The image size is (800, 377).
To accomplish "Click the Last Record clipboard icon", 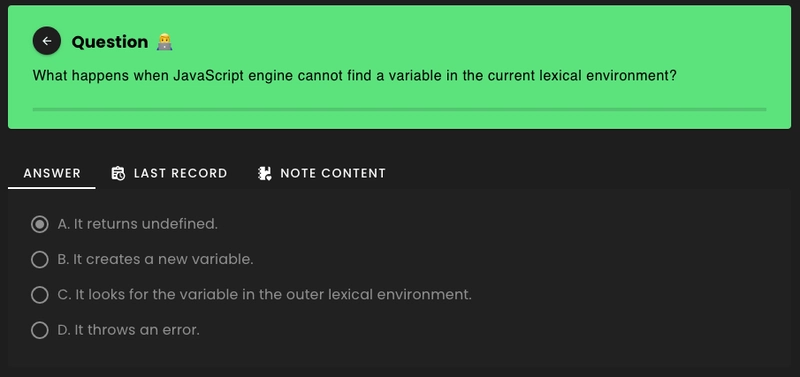I will click(118, 173).
